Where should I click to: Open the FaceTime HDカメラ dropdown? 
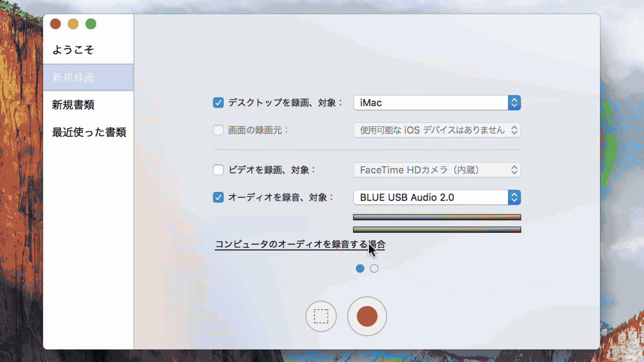click(x=437, y=170)
